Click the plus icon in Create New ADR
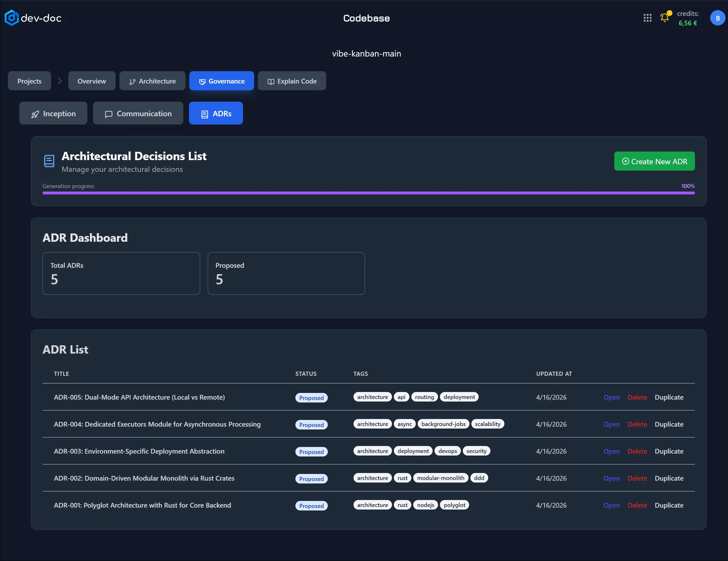728x561 pixels. coord(625,161)
